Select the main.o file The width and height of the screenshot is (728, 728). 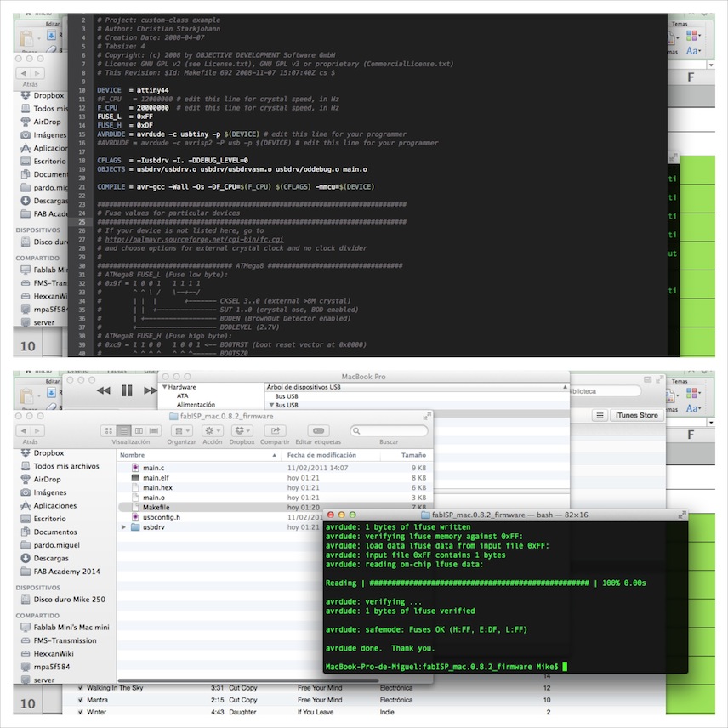coord(275,498)
